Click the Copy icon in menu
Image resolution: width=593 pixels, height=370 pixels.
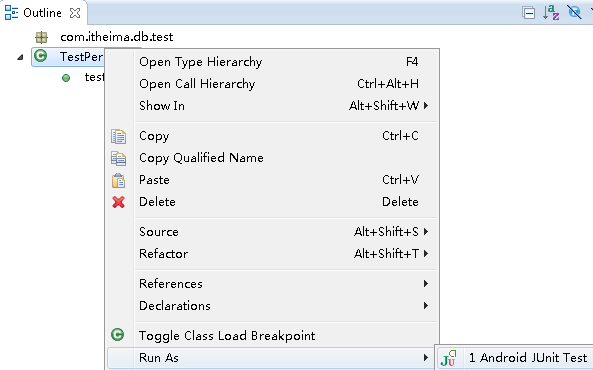point(118,136)
